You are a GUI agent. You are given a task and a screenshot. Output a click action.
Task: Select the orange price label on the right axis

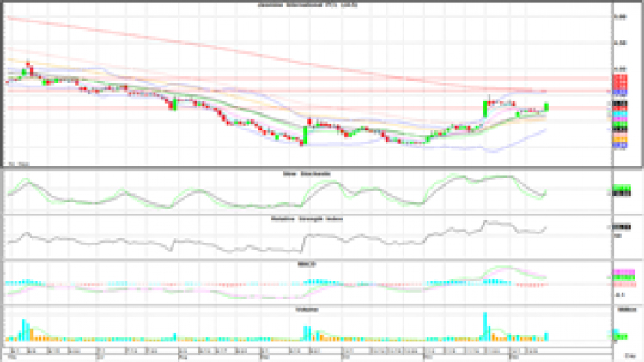[x=618, y=137]
